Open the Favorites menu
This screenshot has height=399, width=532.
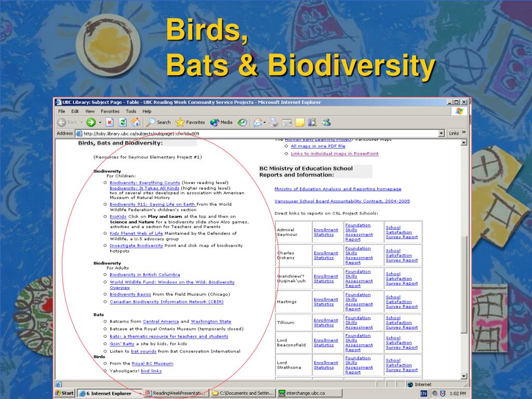tap(110, 111)
